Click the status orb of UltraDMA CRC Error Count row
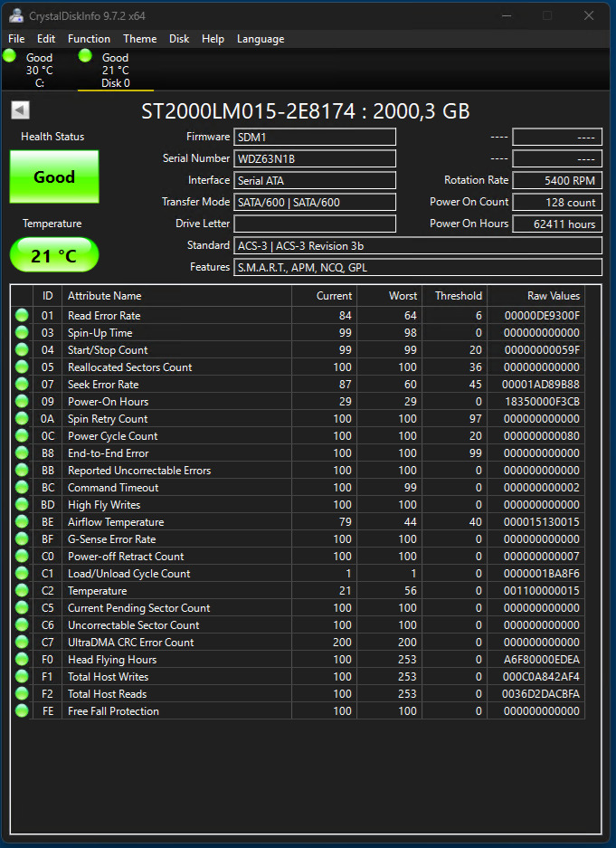Image resolution: width=616 pixels, height=848 pixels. click(22, 642)
